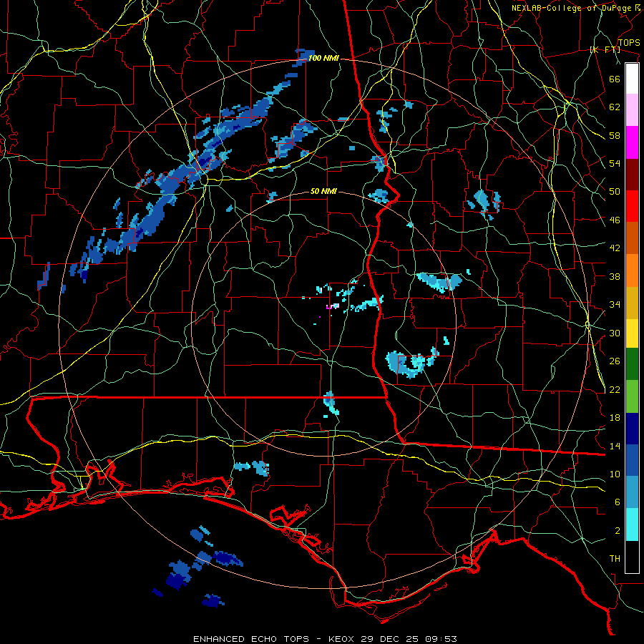Screen dimensions: 644x644
Task: Click the legend value "38"
Action: (x=615, y=276)
